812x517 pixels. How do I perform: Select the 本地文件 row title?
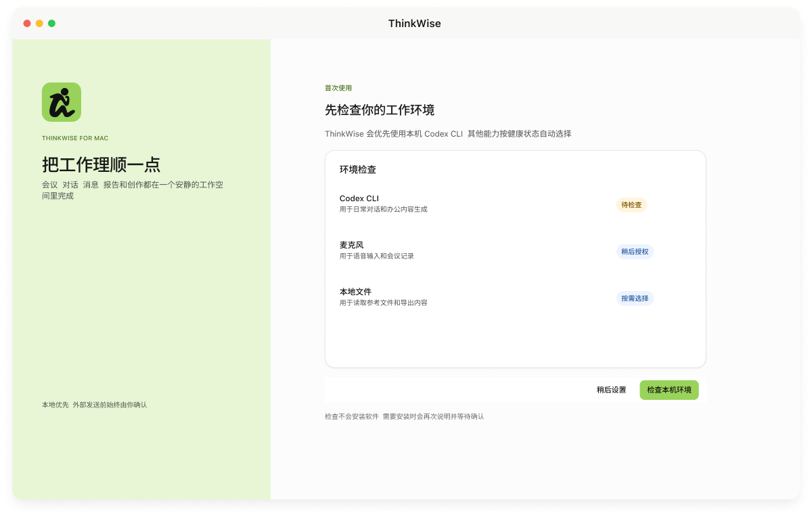point(356,292)
